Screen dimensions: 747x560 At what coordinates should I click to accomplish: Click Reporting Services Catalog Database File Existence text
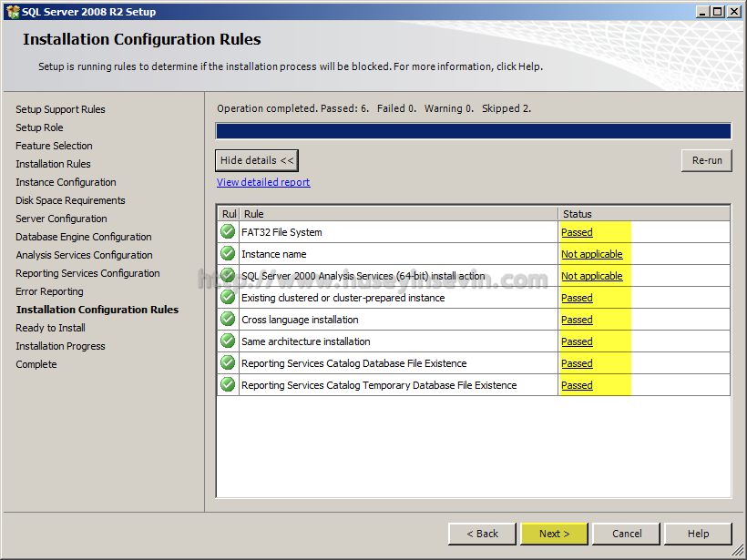[354, 364]
